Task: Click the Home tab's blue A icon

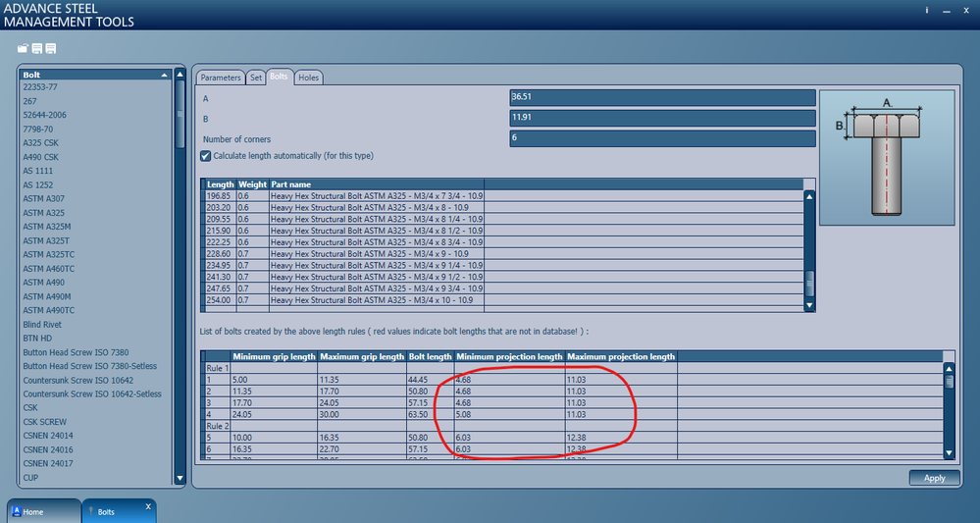Action: [x=18, y=511]
